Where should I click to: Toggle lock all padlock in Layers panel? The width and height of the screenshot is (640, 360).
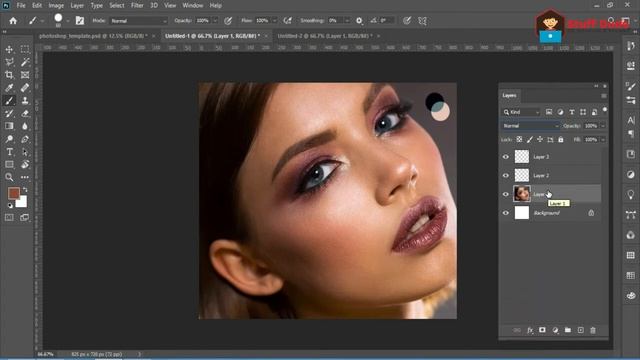tap(561, 140)
